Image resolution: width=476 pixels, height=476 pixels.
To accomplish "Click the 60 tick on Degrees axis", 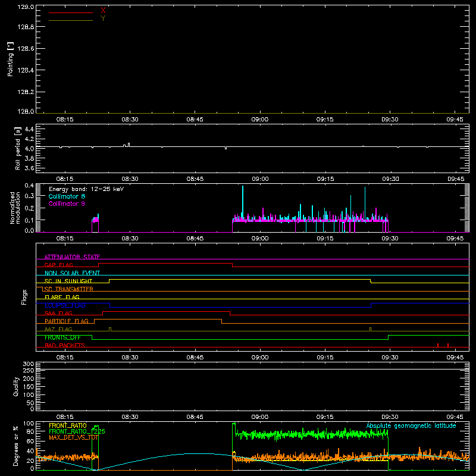I will coord(30,441).
